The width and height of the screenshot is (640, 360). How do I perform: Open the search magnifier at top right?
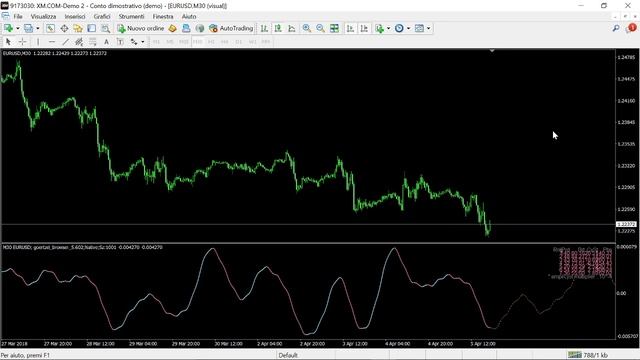(616, 28)
